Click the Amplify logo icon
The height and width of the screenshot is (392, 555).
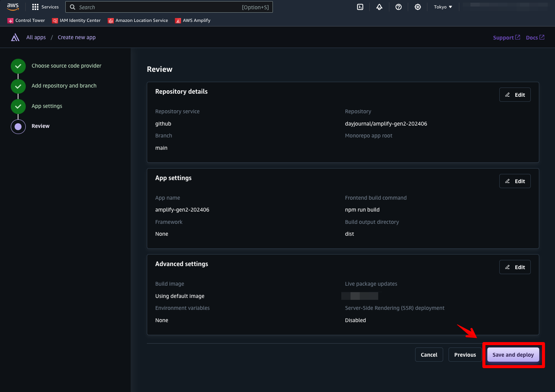[x=15, y=37]
